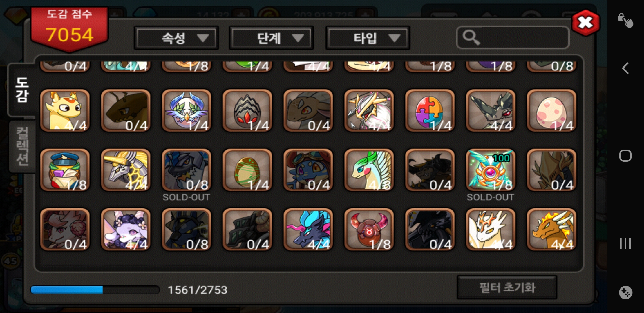
Task: Open the yellow fox dragon 4/4 entry
Action: tap(65, 110)
